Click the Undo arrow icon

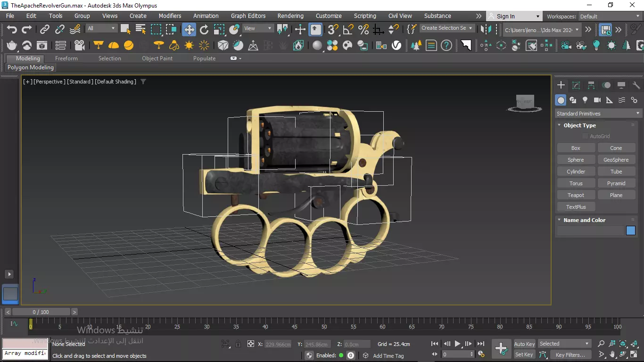point(12,29)
